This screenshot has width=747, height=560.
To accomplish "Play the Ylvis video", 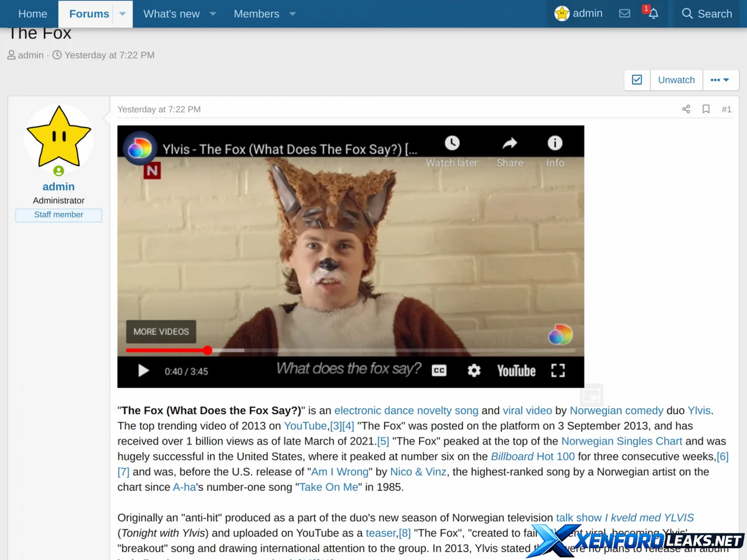I will pos(144,371).
